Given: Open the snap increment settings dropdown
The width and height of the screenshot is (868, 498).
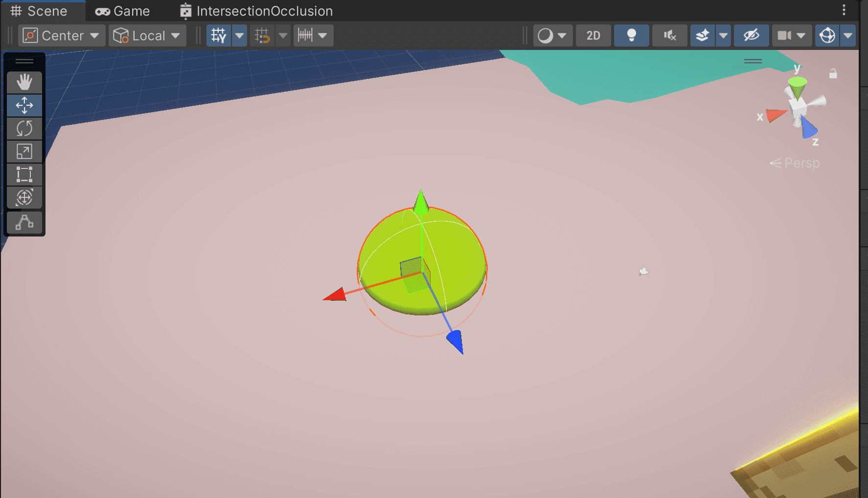Looking at the screenshot, I should click(x=313, y=36).
